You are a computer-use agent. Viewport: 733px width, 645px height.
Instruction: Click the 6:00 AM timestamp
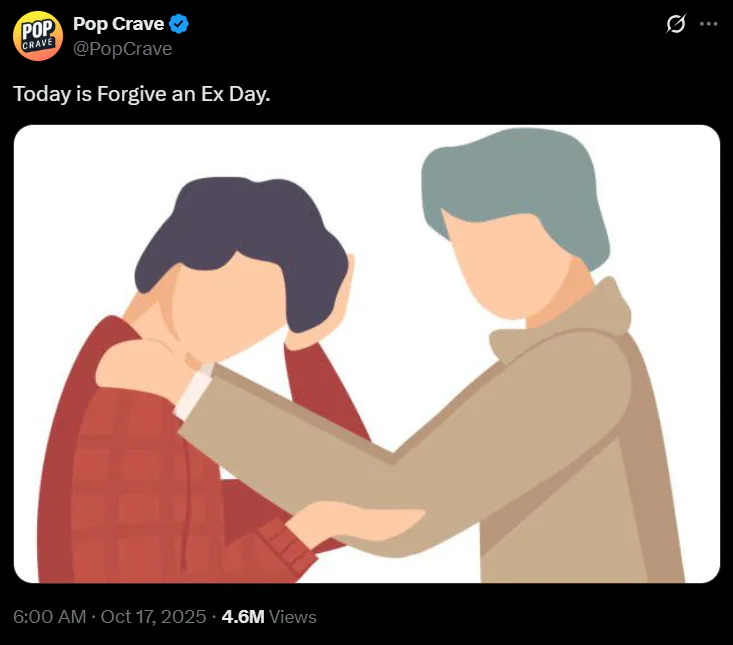point(50,616)
